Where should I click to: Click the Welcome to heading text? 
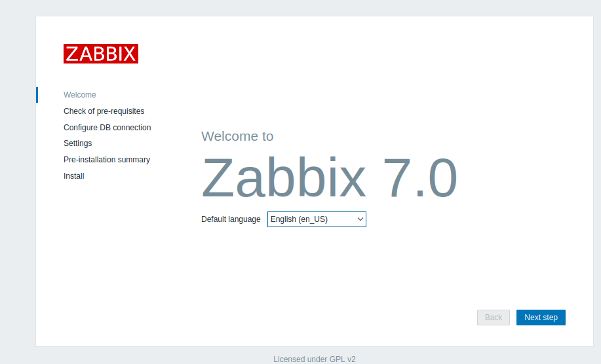click(x=237, y=136)
